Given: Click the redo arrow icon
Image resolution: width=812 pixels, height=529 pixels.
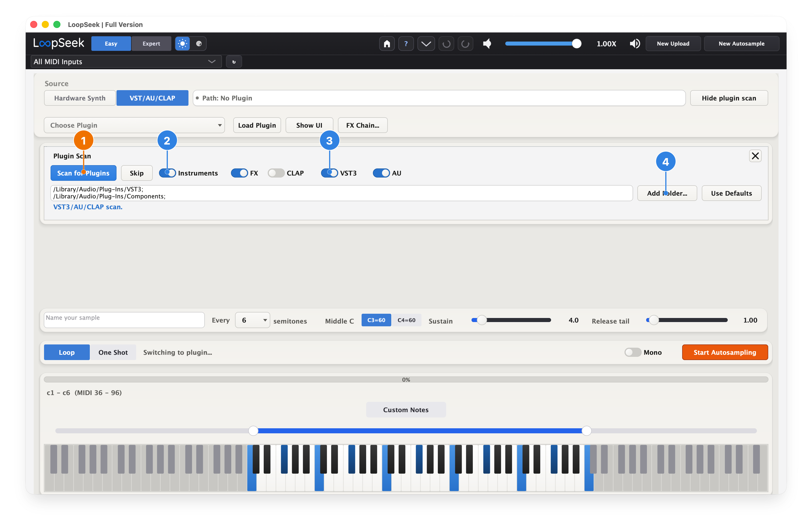Looking at the screenshot, I should pyautogui.click(x=465, y=44).
